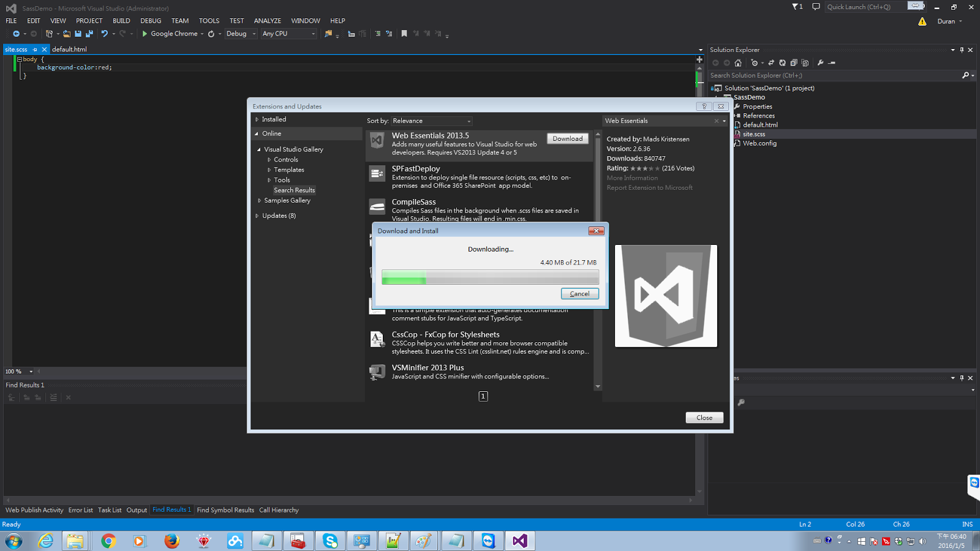Open Solution Explorer Properties wrench icon

[x=821, y=62]
